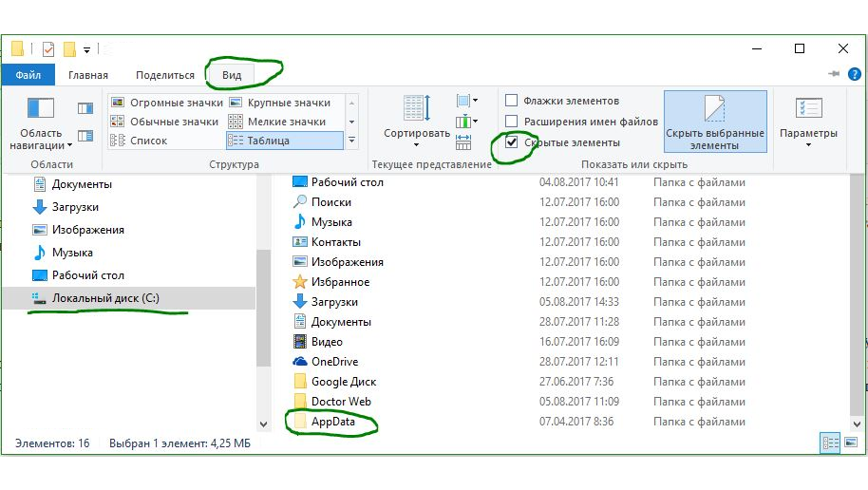Switch to the Вид ribbon tab
This screenshot has width=868, height=490.
pyautogui.click(x=232, y=75)
